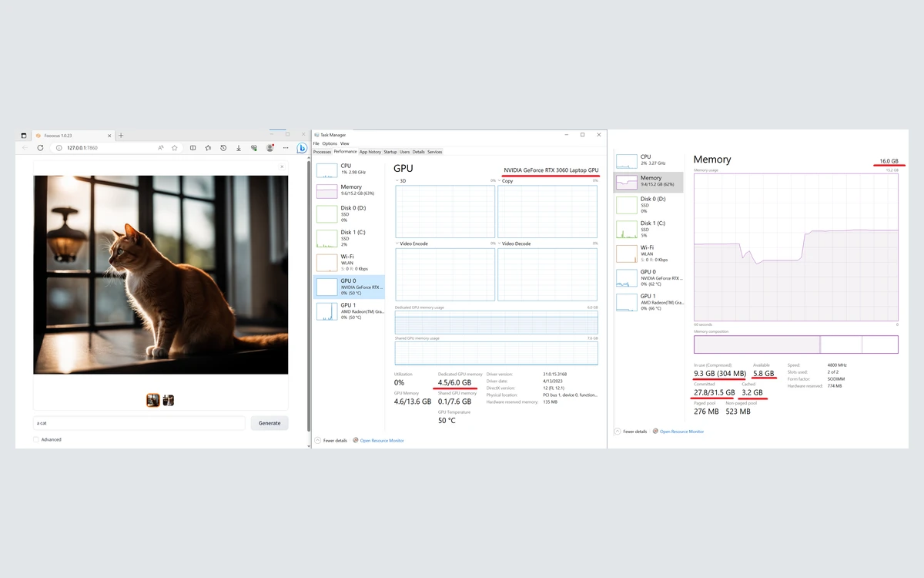
Task: Expand the Copy graph engine dropdown
Action: [500, 180]
